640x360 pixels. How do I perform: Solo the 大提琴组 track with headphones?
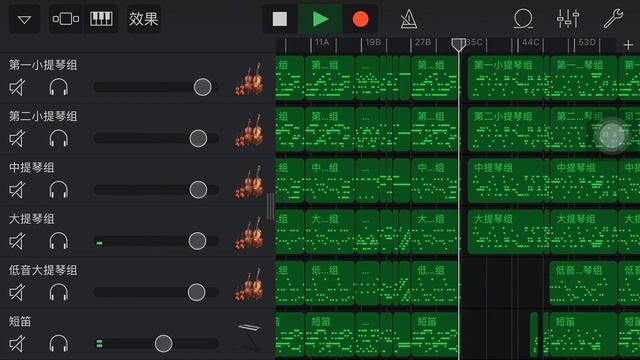59,242
